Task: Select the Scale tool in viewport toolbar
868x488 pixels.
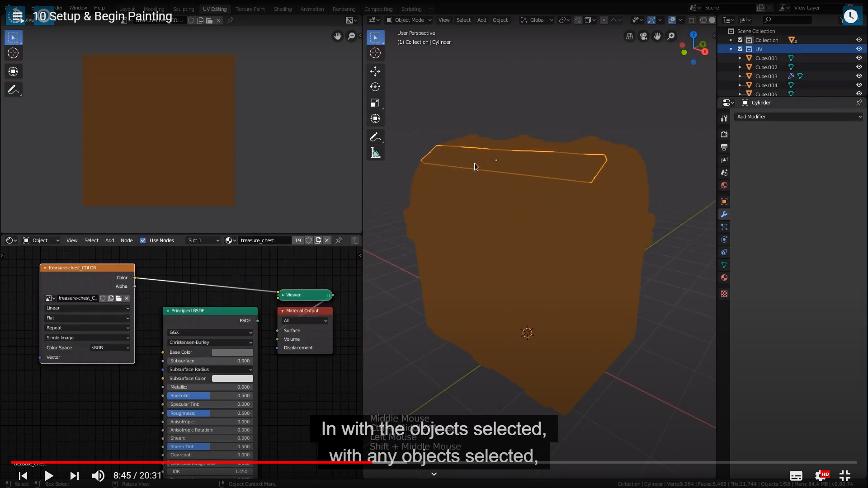Action: (x=375, y=103)
